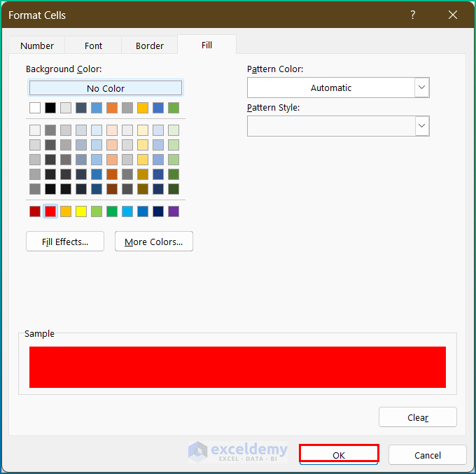
Task: Select the Fill tab
Action: (x=206, y=45)
